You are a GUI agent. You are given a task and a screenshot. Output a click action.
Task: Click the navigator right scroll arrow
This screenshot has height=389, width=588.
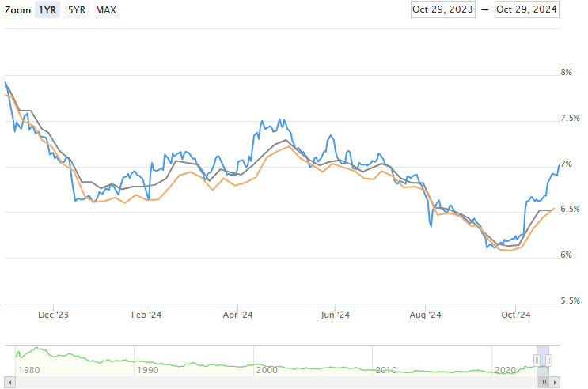pyautogui.click(x=555, y=383)
